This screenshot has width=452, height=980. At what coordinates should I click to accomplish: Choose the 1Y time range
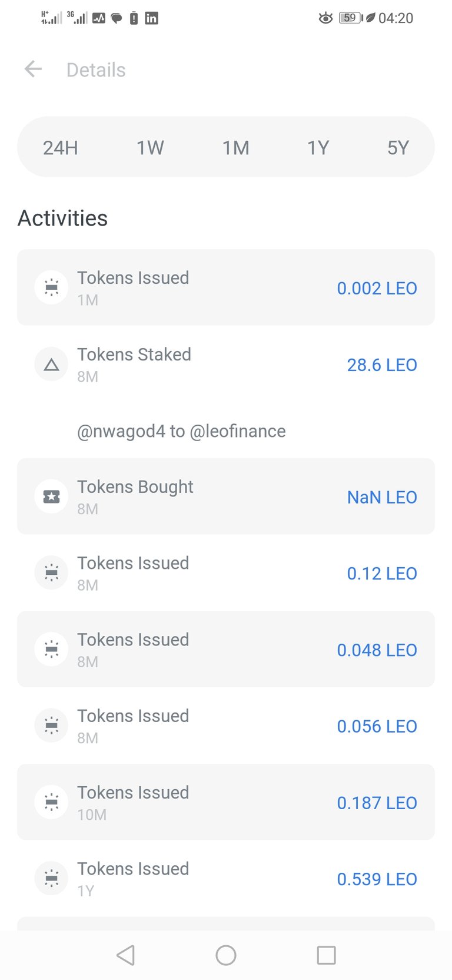tap(318, 147)
